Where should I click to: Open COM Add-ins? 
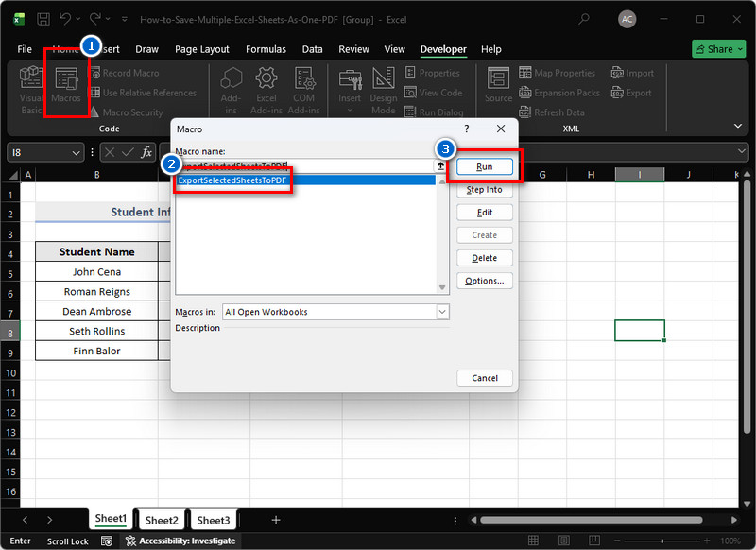(x=303, y=90)
